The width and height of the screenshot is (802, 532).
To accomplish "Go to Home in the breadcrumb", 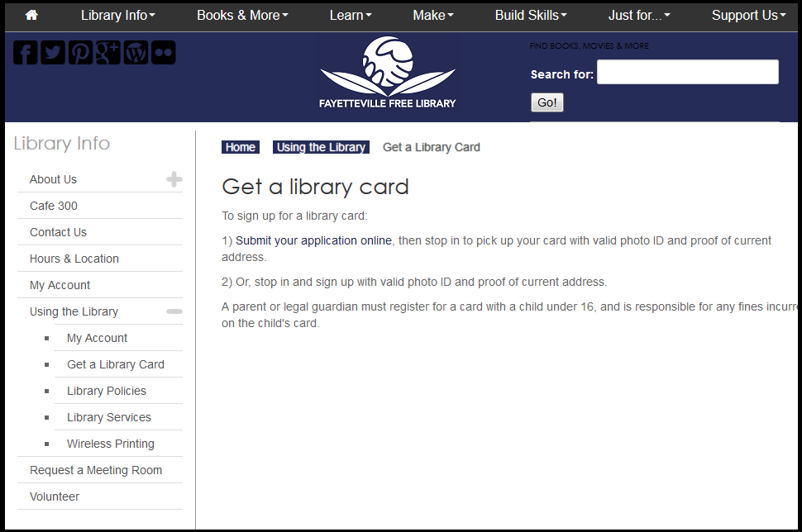I will click(x=241, y=147).
